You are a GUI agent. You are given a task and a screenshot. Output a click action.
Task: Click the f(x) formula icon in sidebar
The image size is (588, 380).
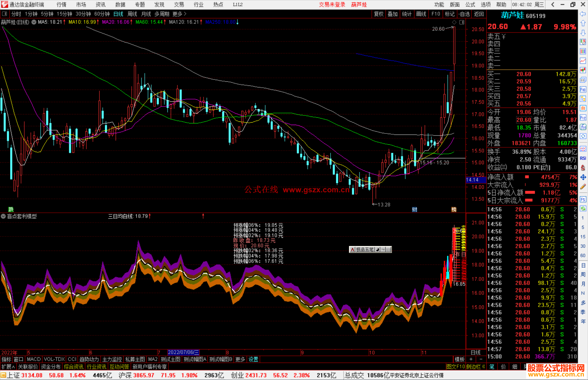coord(583,127)
